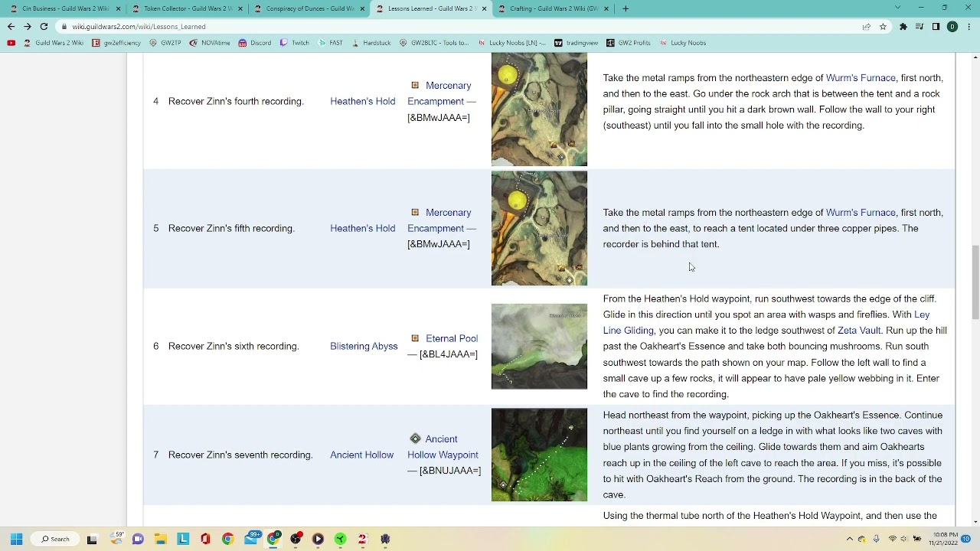Open the GW2TP bookmark
This screenshot has width=980, height=551.
(165, 43)
